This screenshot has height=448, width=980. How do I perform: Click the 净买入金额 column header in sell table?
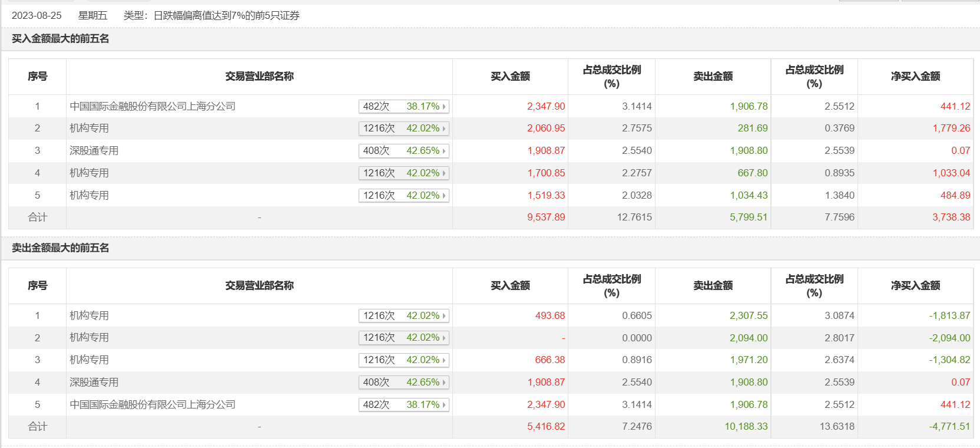(915, 285)
